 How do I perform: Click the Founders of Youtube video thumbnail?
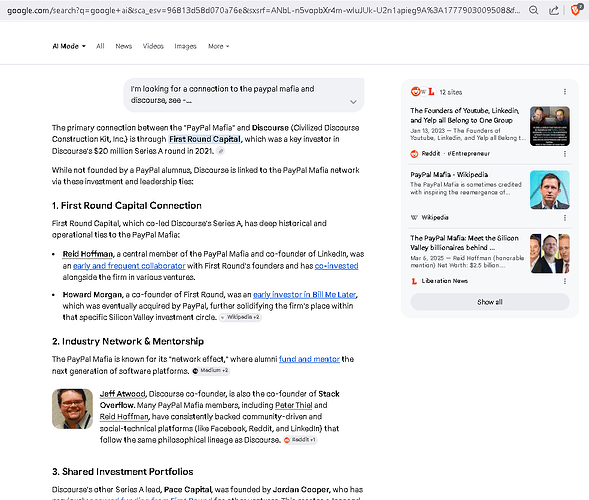550,126
